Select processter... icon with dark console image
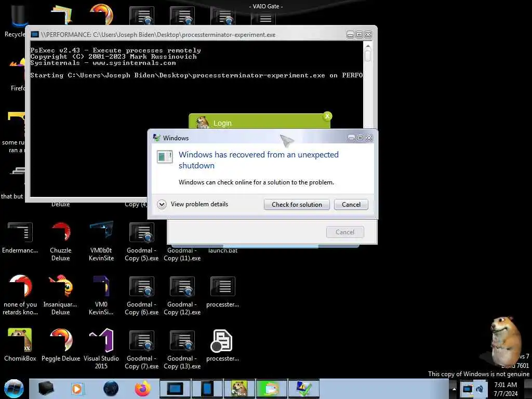 tap(222, 292)
